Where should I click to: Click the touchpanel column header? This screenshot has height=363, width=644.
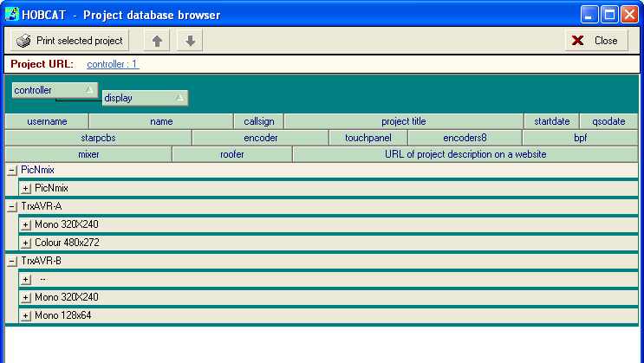pyautogui.click(x=368, y=138)
